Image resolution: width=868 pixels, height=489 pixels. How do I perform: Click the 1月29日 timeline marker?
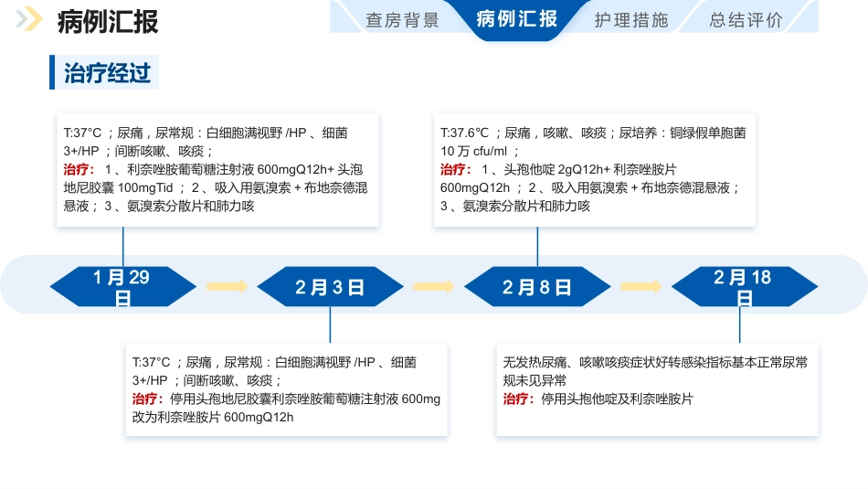[123, 286]
